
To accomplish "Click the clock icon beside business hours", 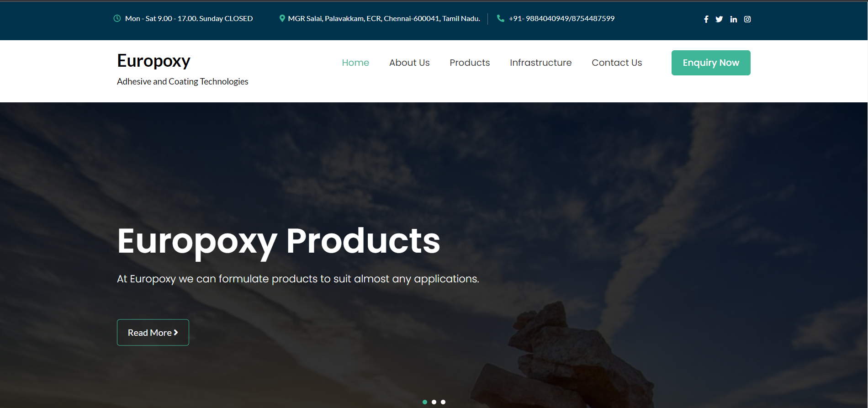I will (117, 18).
